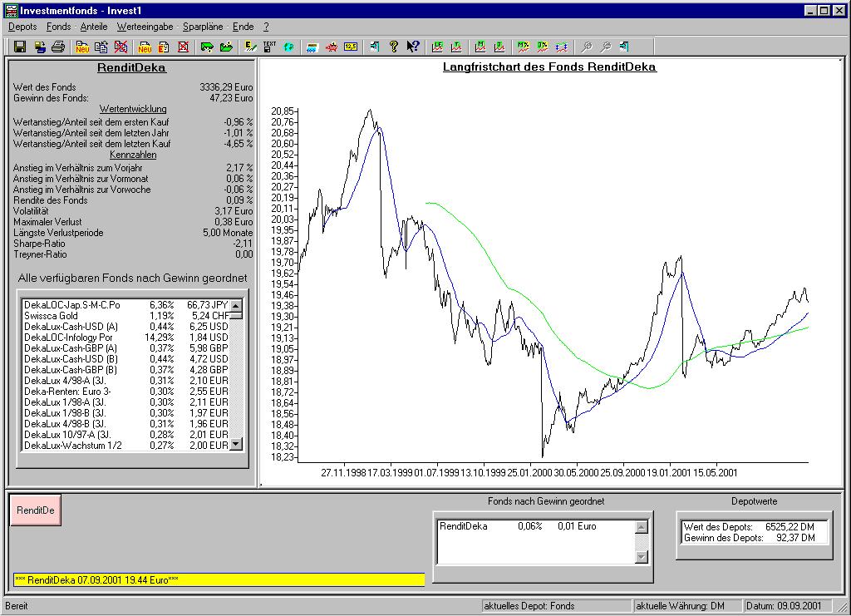
Task: Click the save-with-arrow icon after the floppy
Action: click(40, 47)
